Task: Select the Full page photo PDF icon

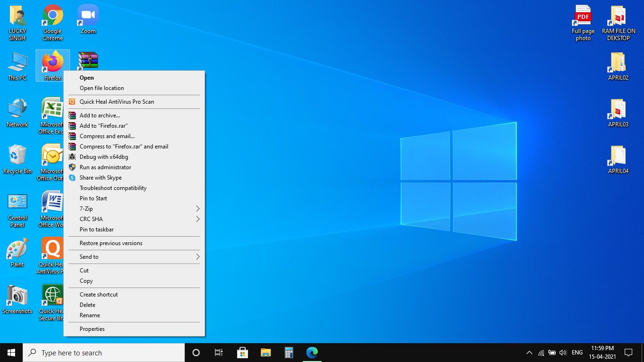Action: pyautogui.click(x=583, y=23)
